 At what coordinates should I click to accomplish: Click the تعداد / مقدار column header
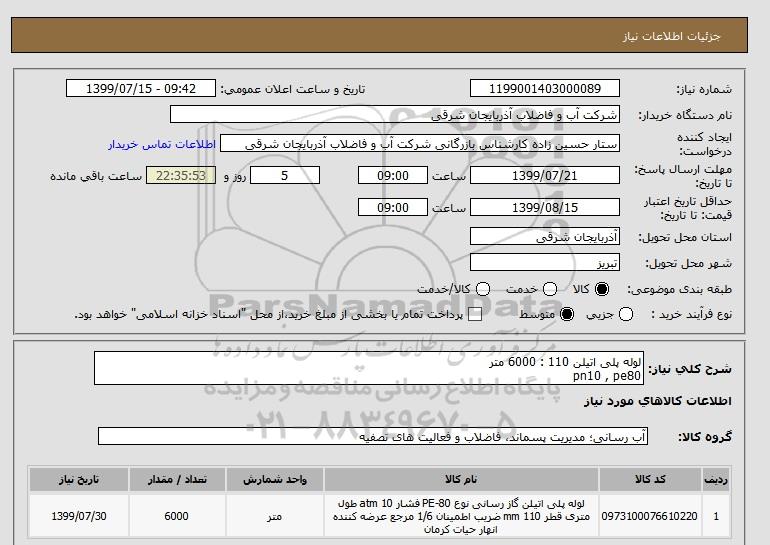click(177, 479)
